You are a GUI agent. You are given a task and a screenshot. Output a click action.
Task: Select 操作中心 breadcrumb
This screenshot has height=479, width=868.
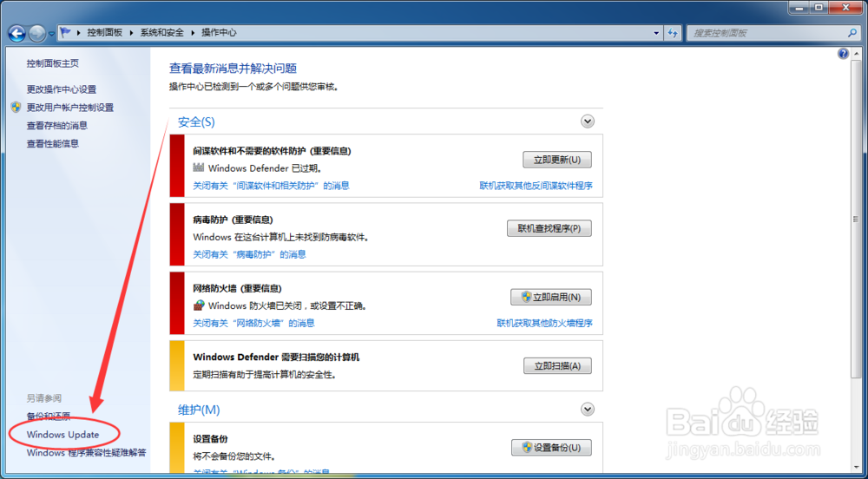pyautogui.click(x=219, y=33)
